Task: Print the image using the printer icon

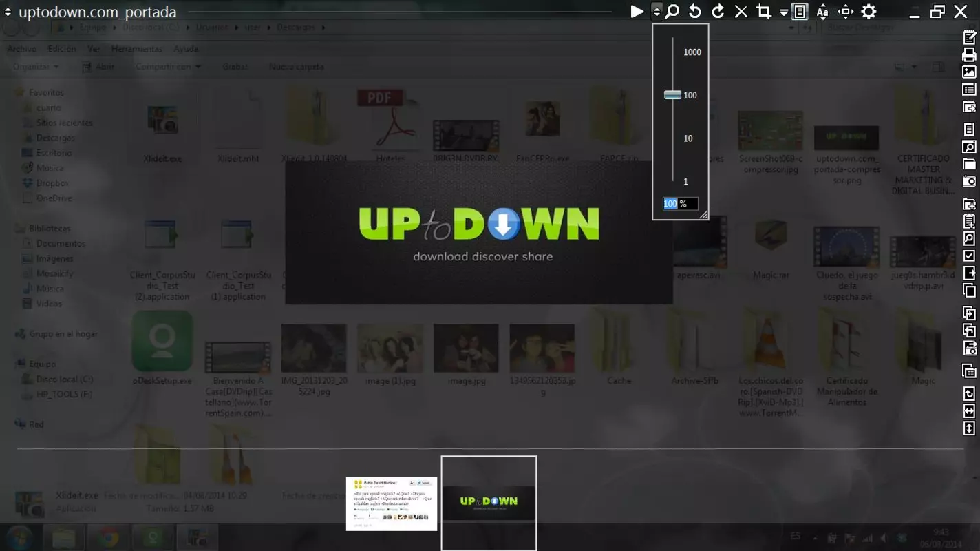Action: click(969, 55)
